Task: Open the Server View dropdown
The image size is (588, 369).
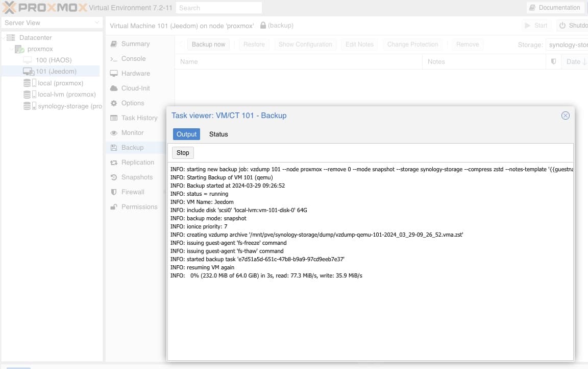Action: [52, 23]
